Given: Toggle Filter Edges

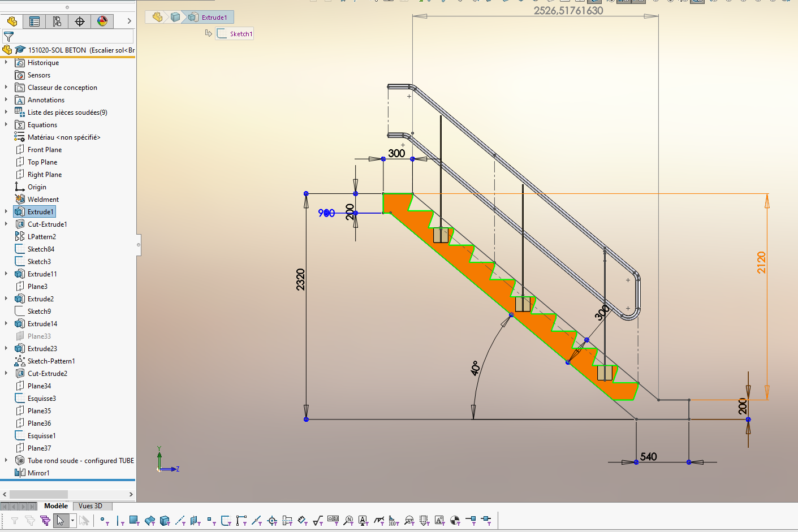Looking at the screenshot, I should coord(120,521).
